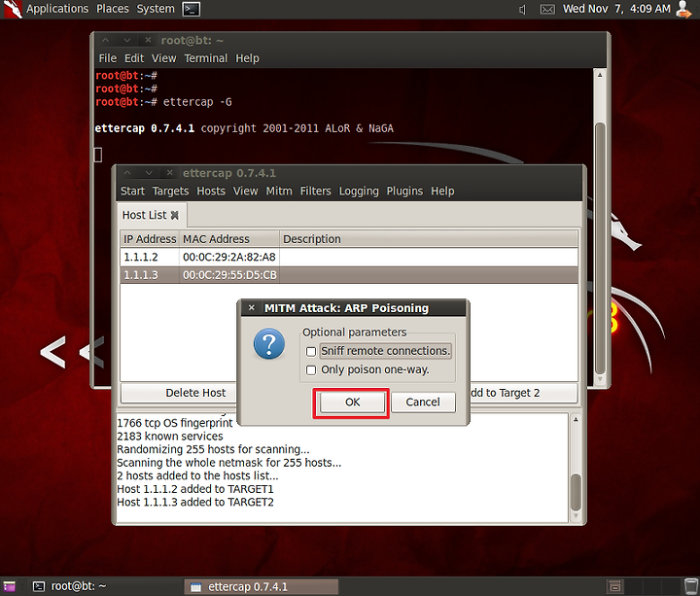Open the Mitm menu

coord(279,192)
